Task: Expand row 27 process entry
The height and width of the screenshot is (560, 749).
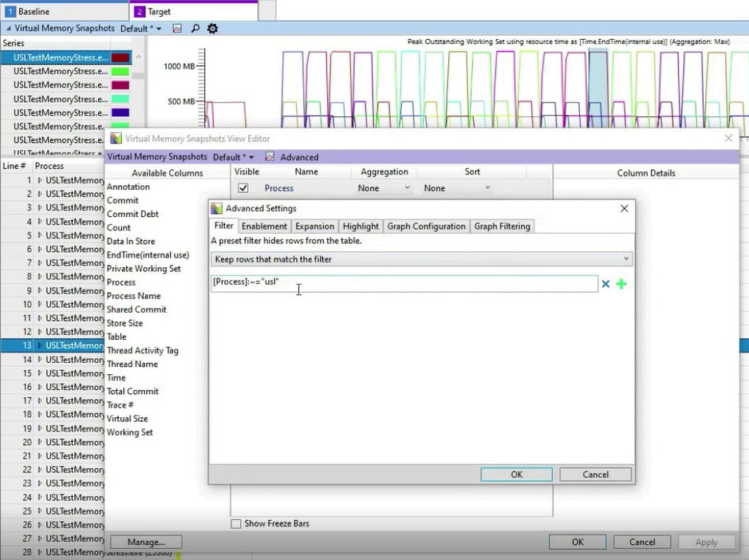Action: point(40,538)
